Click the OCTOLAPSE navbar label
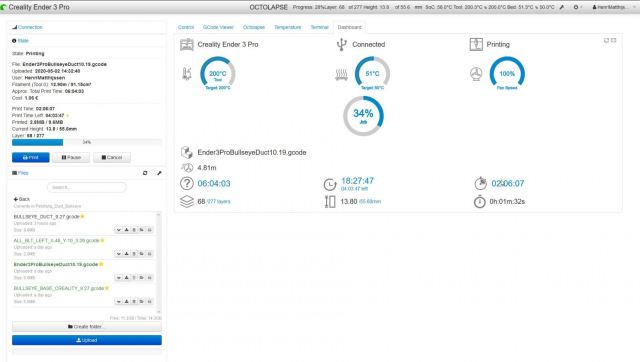This screenshot has width=640, height=362. [269, 7]
